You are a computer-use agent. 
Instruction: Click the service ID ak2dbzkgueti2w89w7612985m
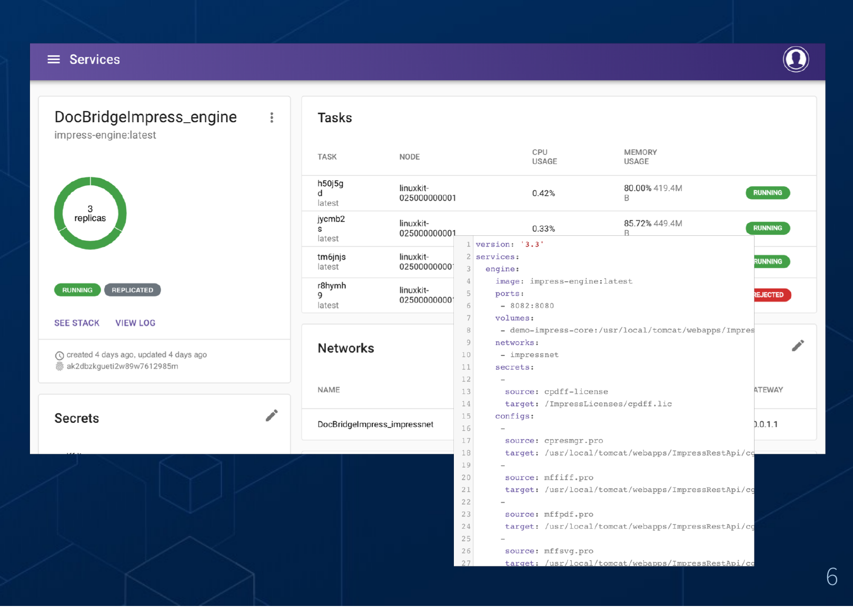pyautogui.click(x=122, y=366)
